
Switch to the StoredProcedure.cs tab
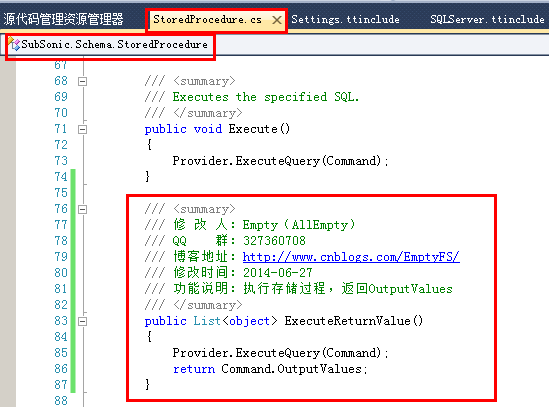(x=207, y=20)
